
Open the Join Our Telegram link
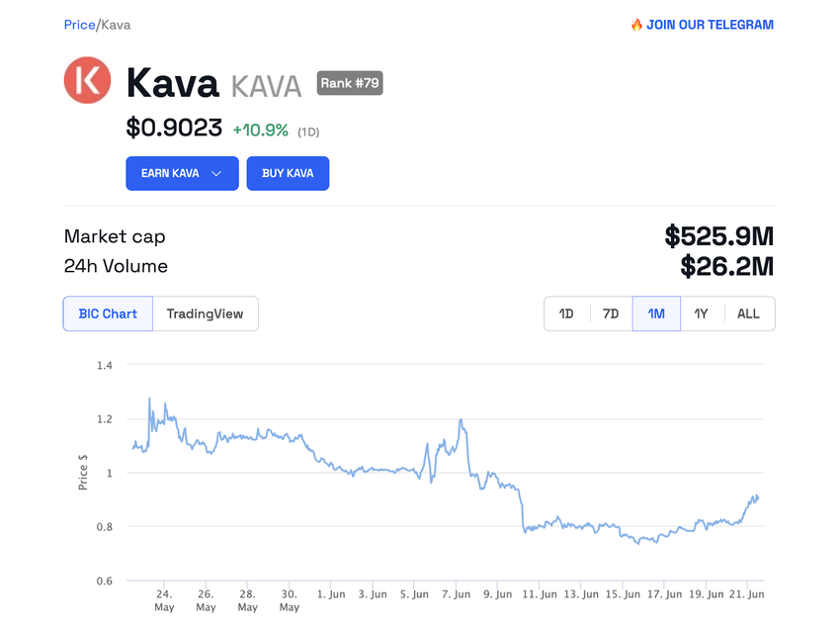coord(710,25)
